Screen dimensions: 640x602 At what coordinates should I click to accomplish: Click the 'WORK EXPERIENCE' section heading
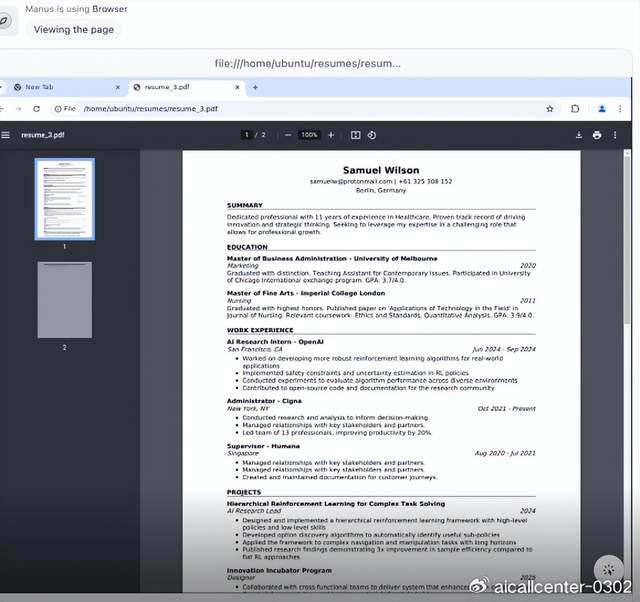pyautogui.click(x=260, y=330)
